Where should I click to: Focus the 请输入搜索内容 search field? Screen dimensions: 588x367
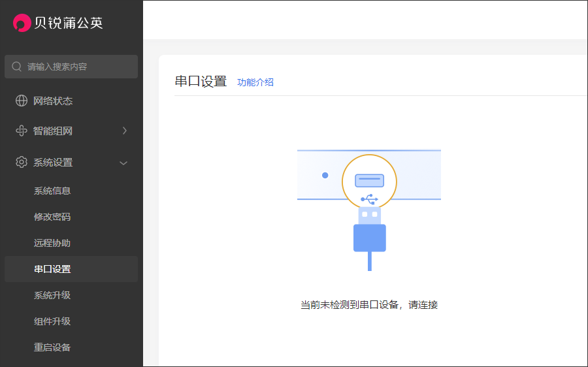coord(71,67)
